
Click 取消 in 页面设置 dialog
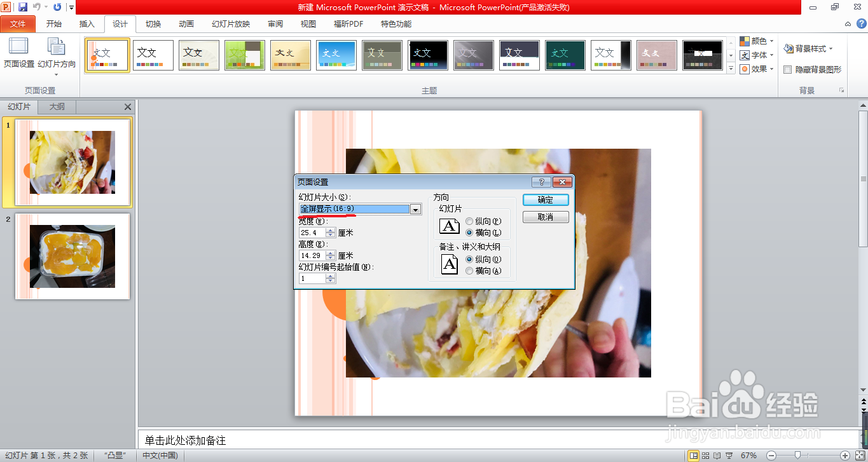coord(546,217)
